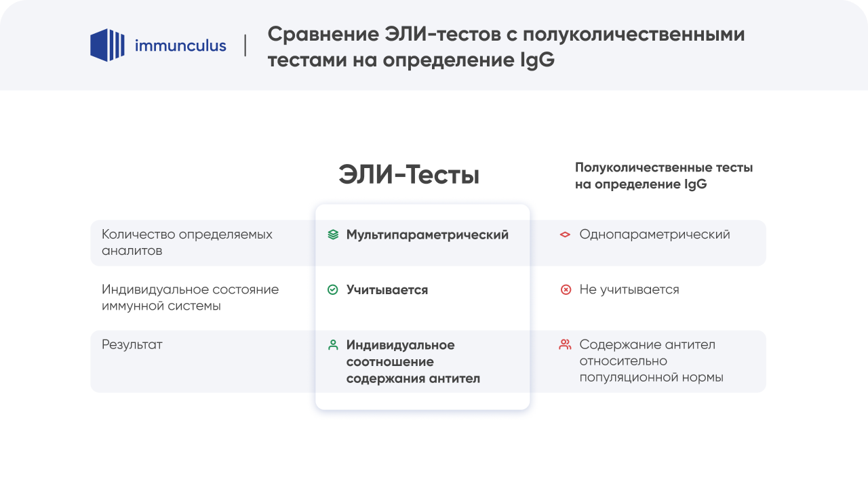Click the green person icon beside Индивидуальное соотношение
This screenshot has width=868, height=488.
click(x=332, y=345)
